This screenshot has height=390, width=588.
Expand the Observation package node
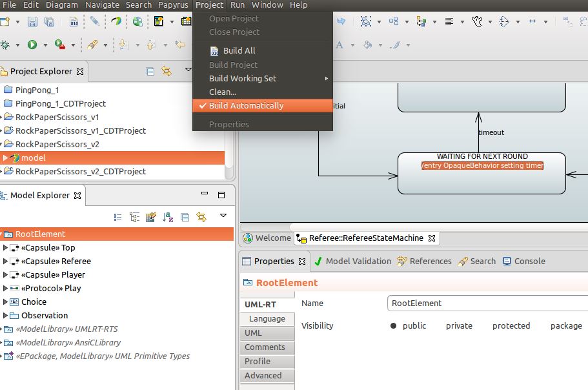5,315
